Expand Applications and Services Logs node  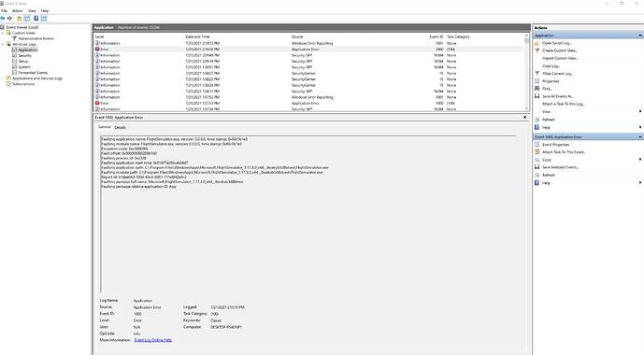click(x=3, y=78)
